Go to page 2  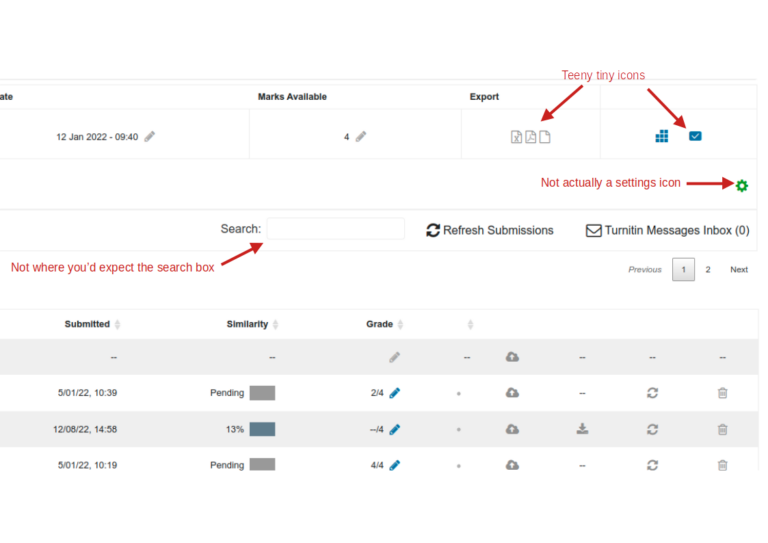(708, 269)
